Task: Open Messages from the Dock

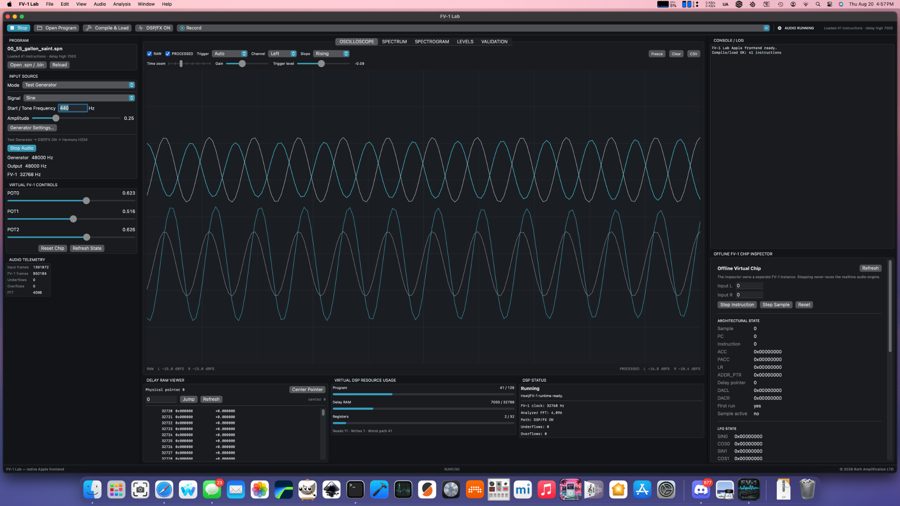Action: 212,489
